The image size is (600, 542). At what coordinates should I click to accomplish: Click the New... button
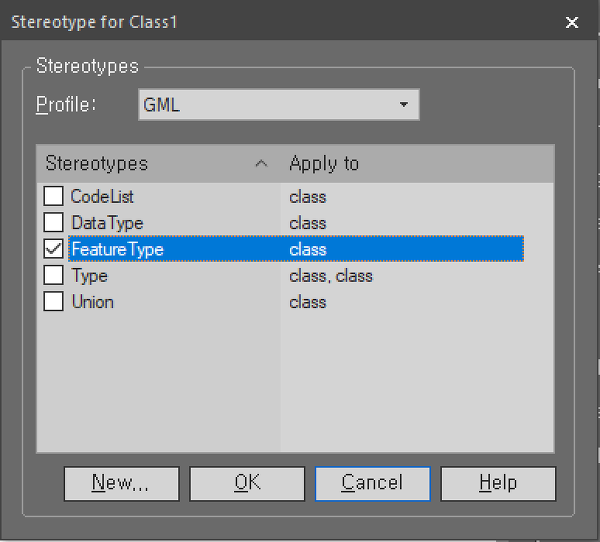click(x=121, y=483)
